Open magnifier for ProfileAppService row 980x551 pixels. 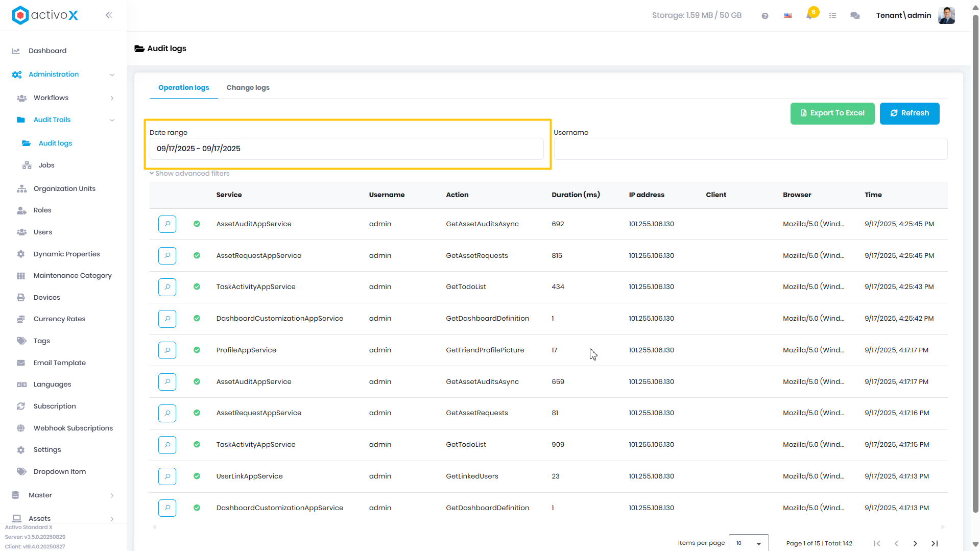click(x=167, y=350)
